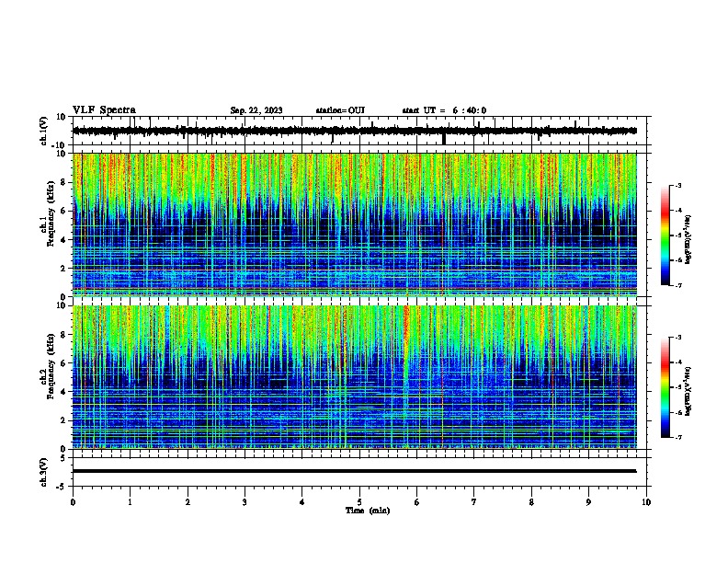Click the ch.2 'Frequency (kHz)' axis label
The image size is (728, 563).
click(51, 366)
